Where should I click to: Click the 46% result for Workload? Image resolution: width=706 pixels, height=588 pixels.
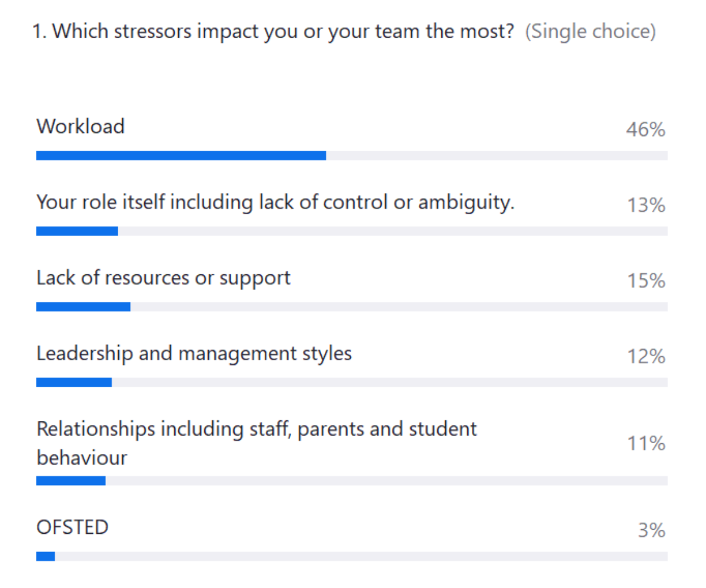(645, 129)
